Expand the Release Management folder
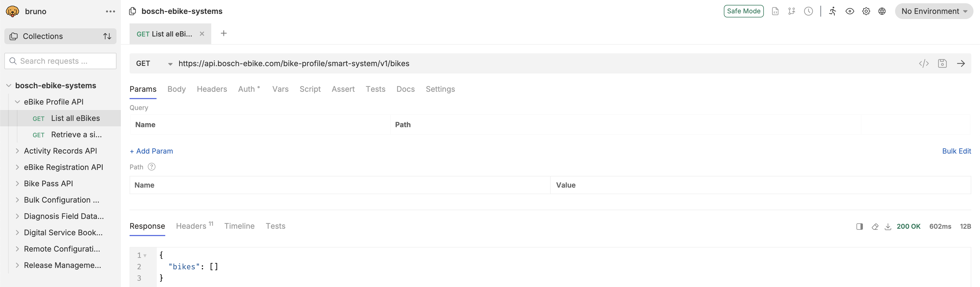Image resolution: width=980 pixels, height=287 pixels. (x=17, y=265)
